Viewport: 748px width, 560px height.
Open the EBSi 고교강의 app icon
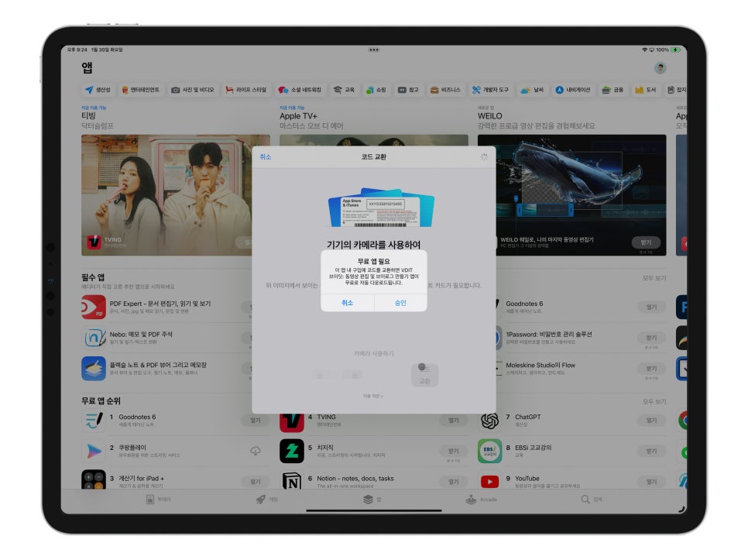pyautogui.click(x=489, y=452)
